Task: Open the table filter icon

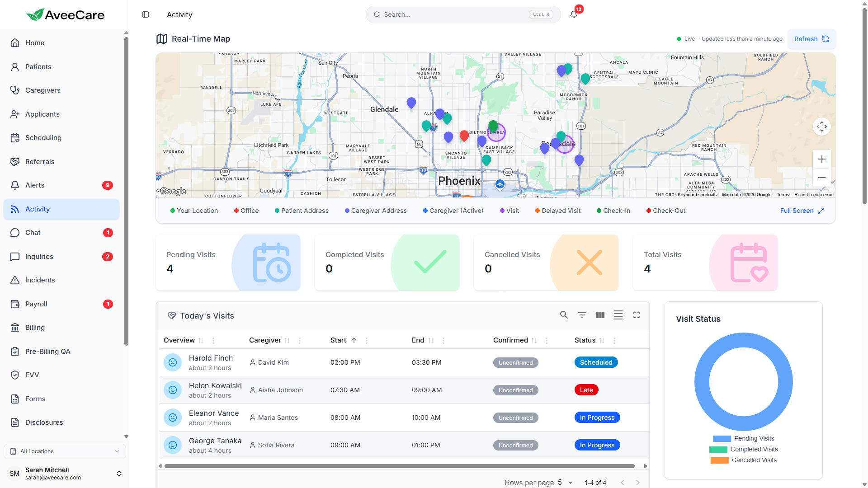Action: click(582, 315)
